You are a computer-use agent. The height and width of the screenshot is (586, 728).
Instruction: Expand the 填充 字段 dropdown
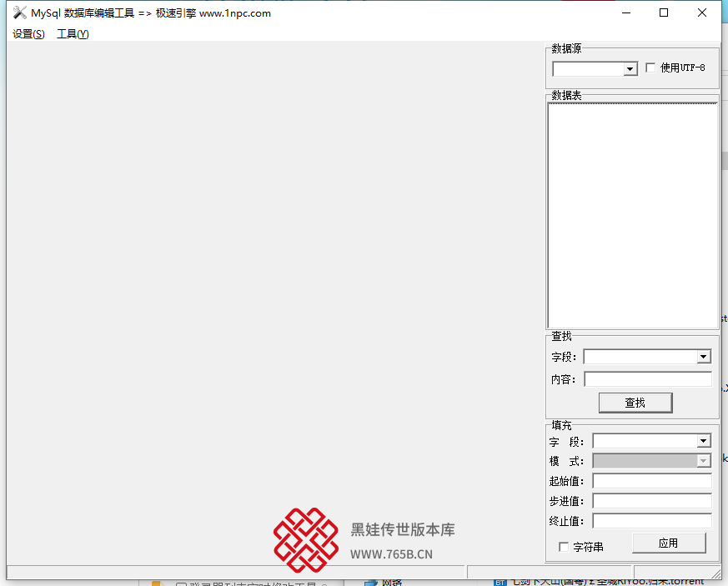click(703, 441)
